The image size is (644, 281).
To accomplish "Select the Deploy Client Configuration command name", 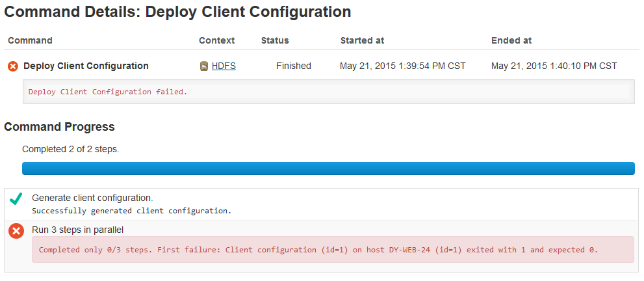I will (x=86, y=66).
